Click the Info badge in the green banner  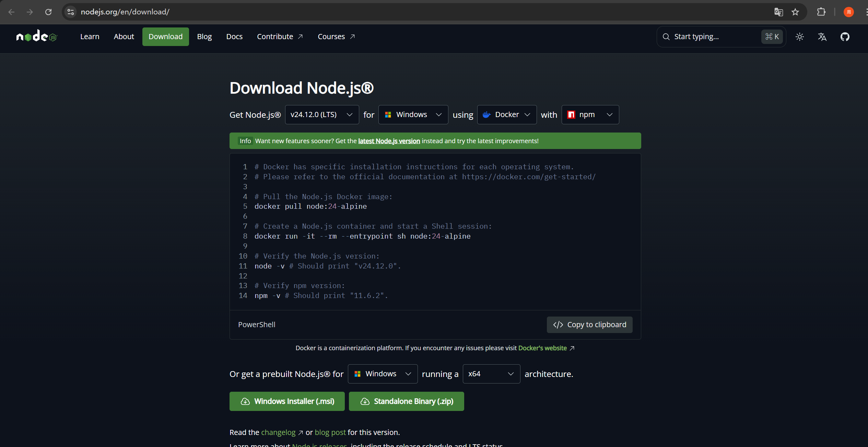pos(245,141)
